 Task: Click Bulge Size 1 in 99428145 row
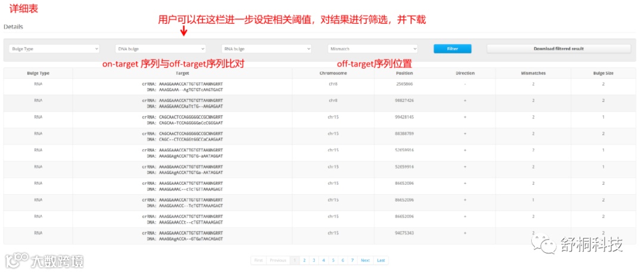pos(603,117)
